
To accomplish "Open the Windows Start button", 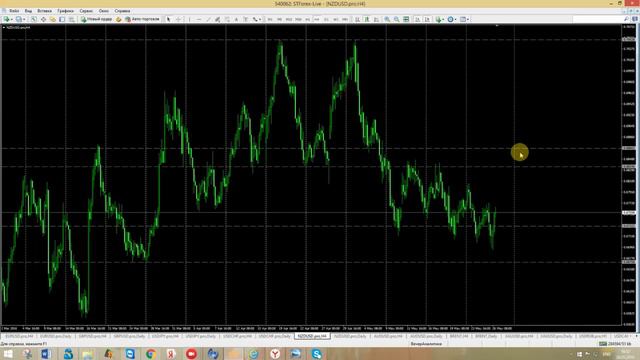I will 8,354.
